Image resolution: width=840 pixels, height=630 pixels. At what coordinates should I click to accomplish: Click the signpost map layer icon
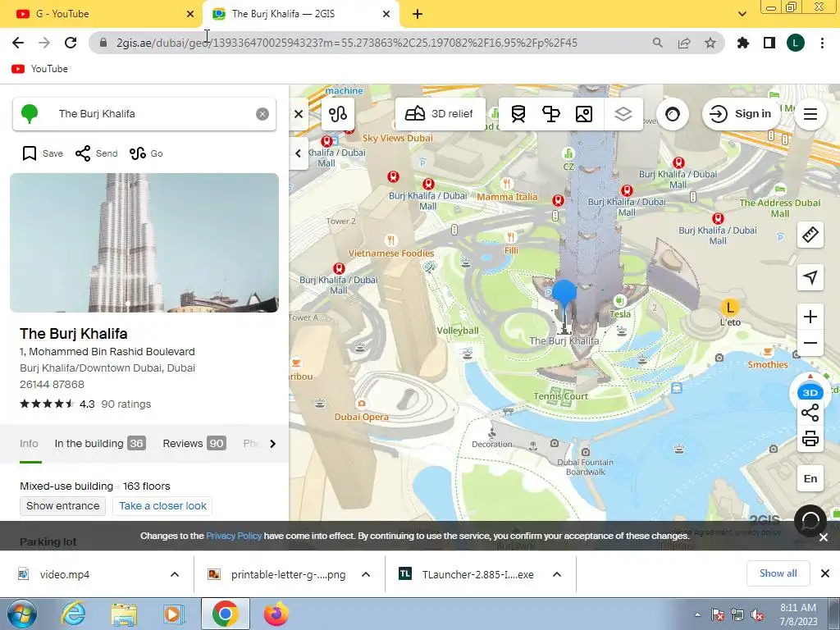(x=550, y=113)
